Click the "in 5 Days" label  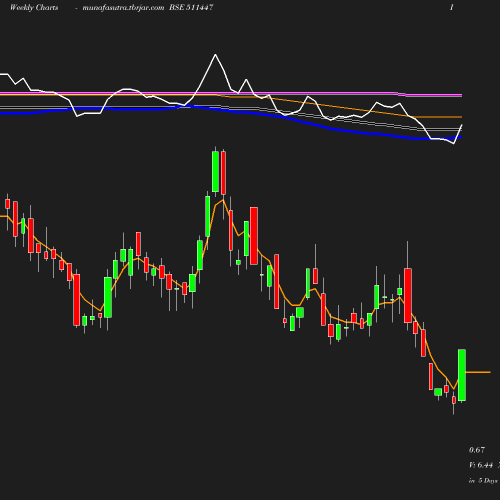(x=483, y=481)
